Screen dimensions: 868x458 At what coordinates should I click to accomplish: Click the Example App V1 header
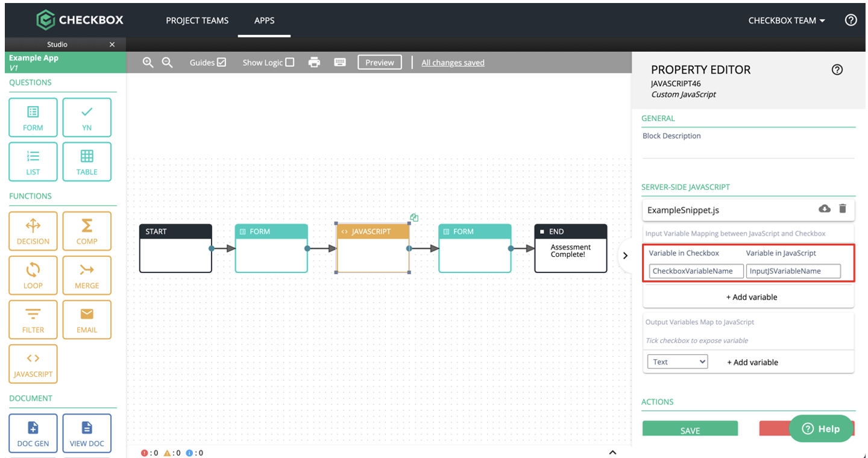click(66, 63)
